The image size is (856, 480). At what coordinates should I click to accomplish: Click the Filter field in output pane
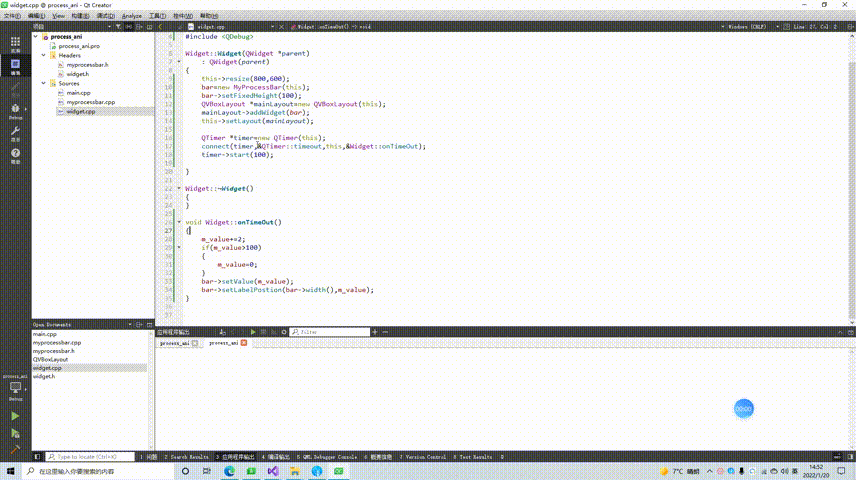click(x=330, y=331)
